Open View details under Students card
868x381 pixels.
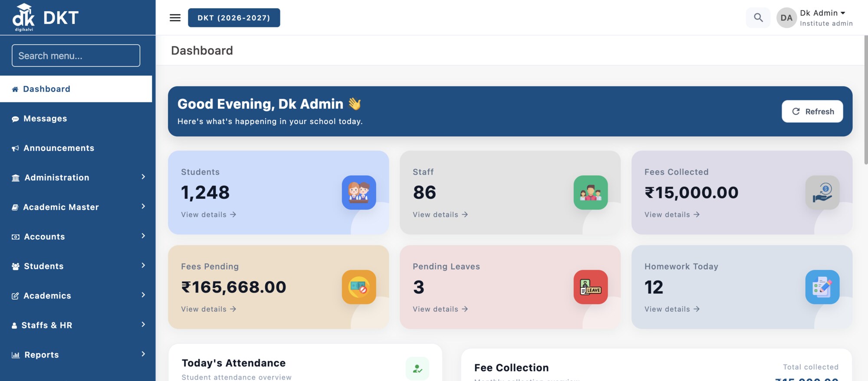(x=208, y=214)
